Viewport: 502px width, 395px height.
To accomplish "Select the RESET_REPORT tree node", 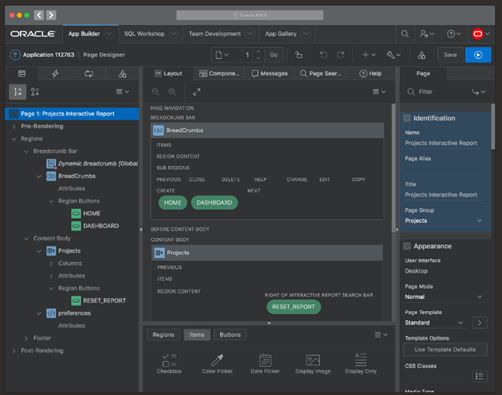I will pyautogui.click(x=104, y=301).
